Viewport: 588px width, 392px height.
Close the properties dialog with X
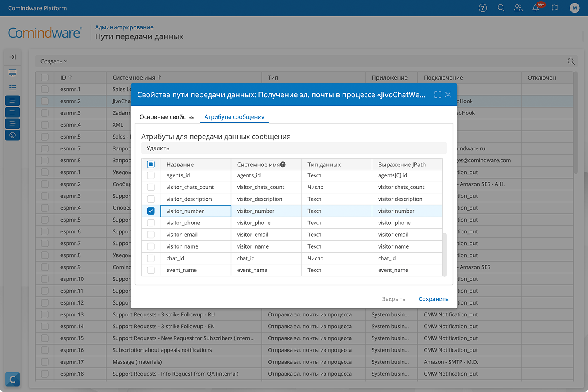point(448,95)
